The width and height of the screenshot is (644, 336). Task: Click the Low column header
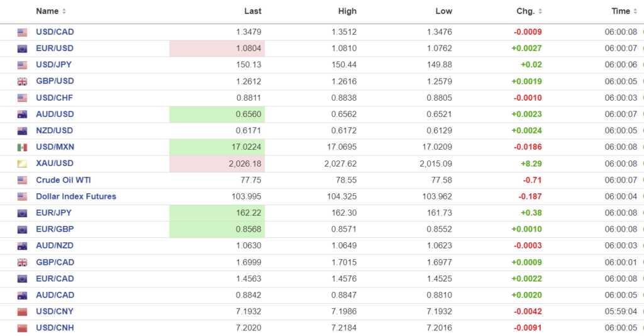click(443, 11)
